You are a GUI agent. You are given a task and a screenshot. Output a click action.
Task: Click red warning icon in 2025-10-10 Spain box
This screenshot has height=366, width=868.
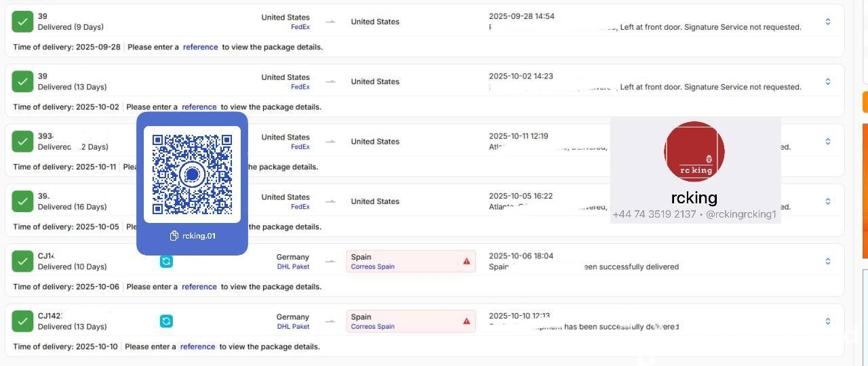click(x=467, y=321)
